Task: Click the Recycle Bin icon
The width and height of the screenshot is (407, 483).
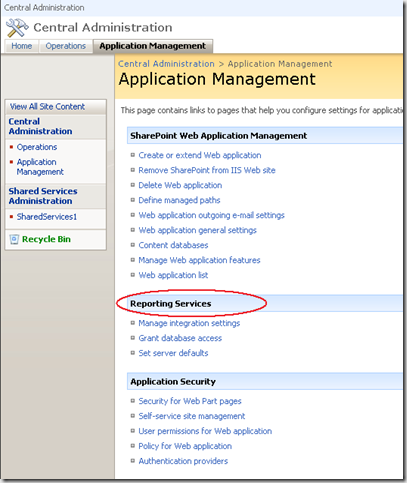Action: coord(14,239)
